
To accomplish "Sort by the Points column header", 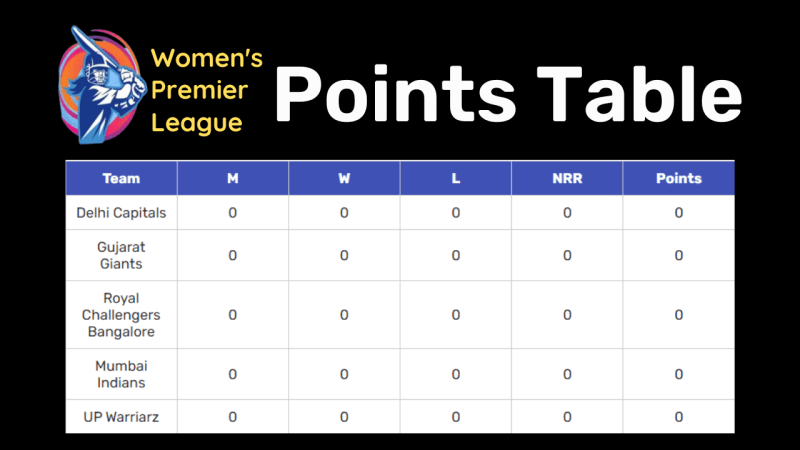I will click(679, 179).
